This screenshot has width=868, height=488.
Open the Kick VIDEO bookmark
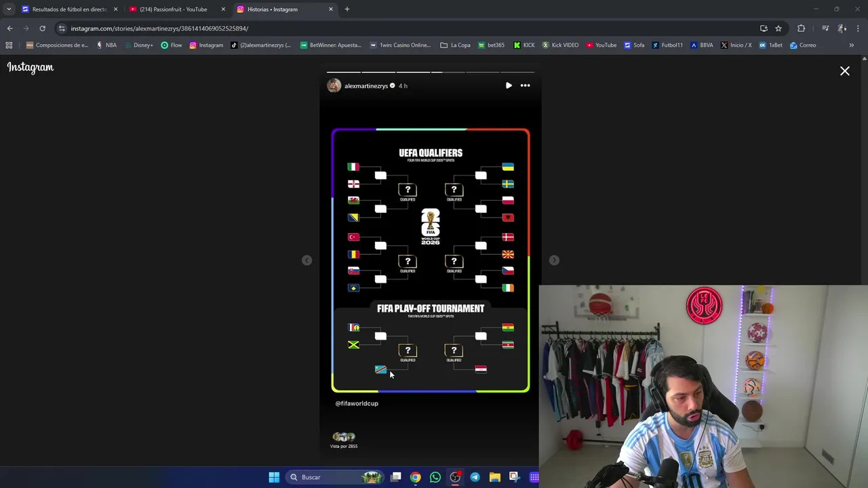(x=560, y=45)
